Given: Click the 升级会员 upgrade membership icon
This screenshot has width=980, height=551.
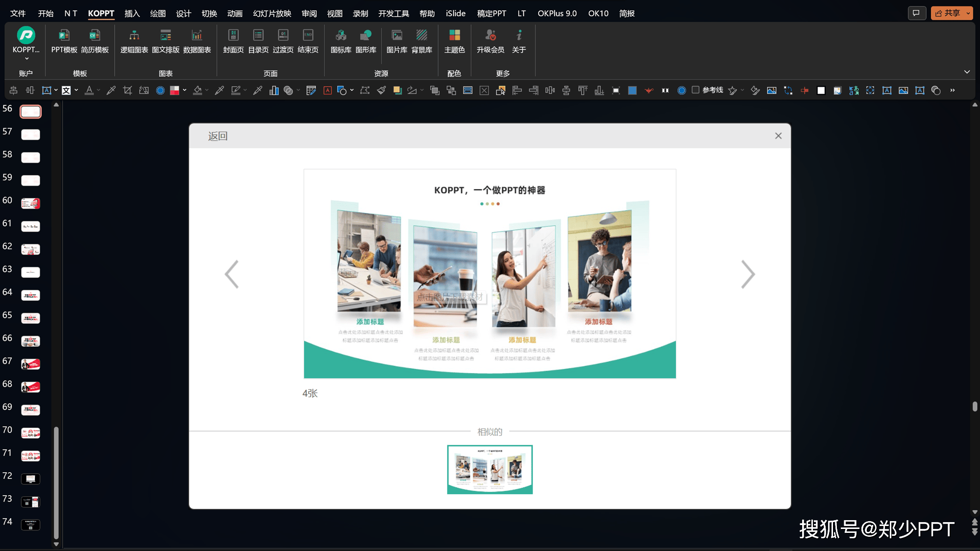Looking at the screenshot, I should pos(490,35).
